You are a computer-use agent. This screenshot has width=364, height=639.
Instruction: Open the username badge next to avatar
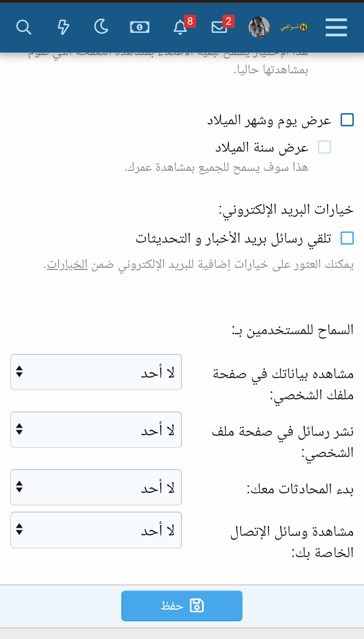[x=294, y=27]
